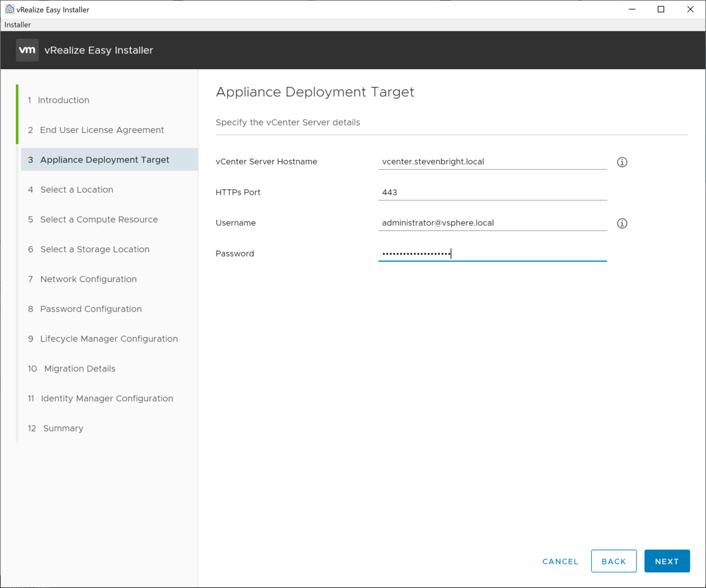Click the VMware vm logo
The height and width of the screenshot is (588, 706).
tap(27, 50)
